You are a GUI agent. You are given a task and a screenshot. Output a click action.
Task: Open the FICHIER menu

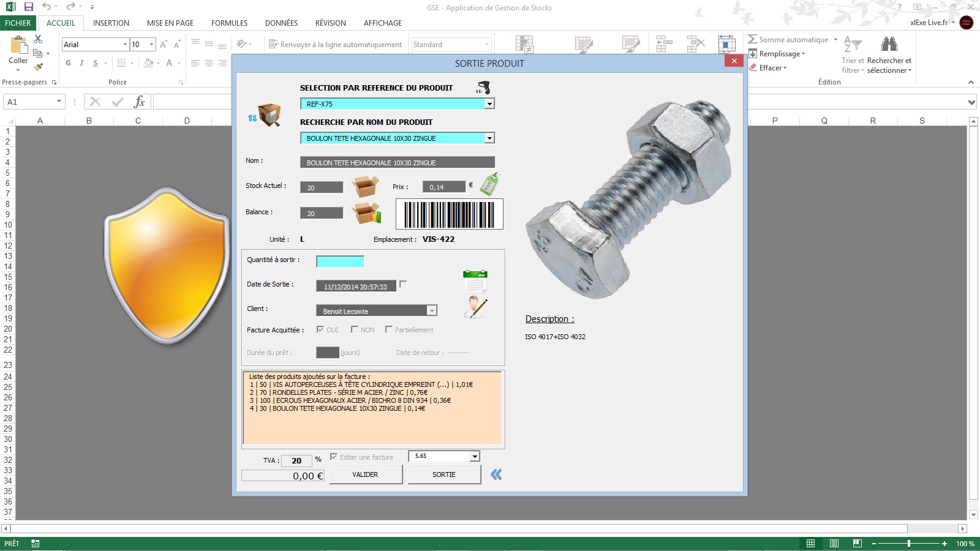17,23
